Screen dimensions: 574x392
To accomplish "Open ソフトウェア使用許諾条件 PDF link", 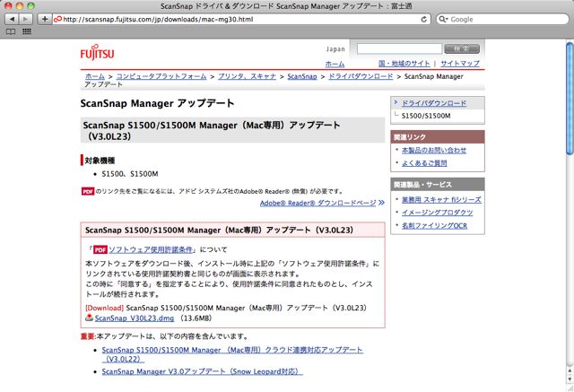I will 152,249.
